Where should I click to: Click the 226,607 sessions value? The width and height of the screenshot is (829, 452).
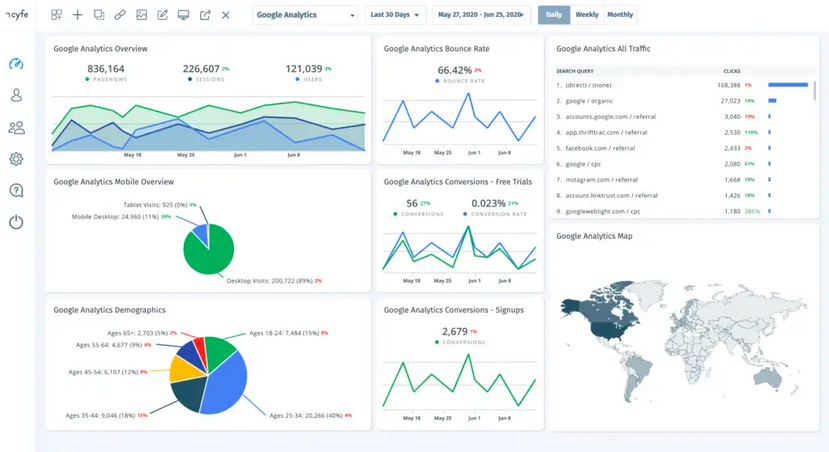[201, 69]
